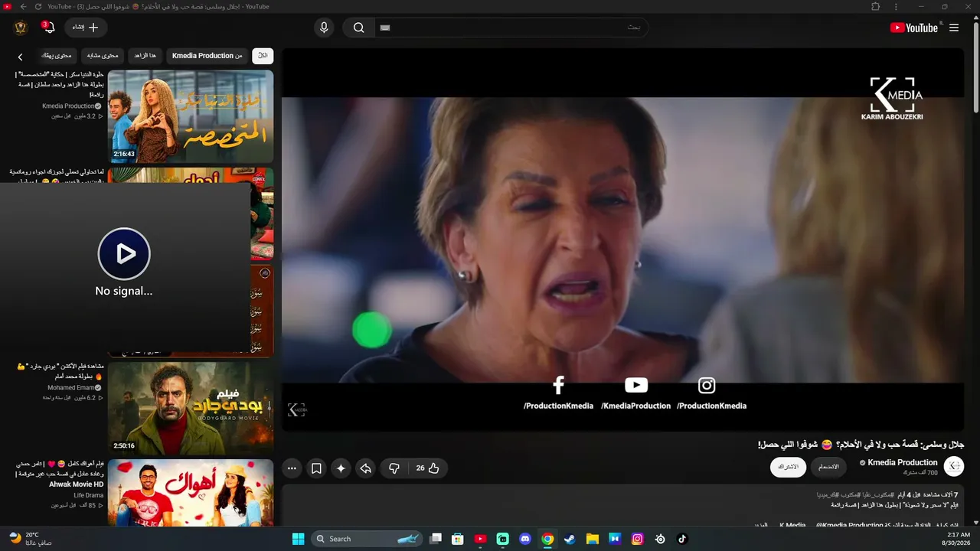The image size is (980, 551).
Task: Open File Explorer from the taskbar
Action: pos(592,539)
